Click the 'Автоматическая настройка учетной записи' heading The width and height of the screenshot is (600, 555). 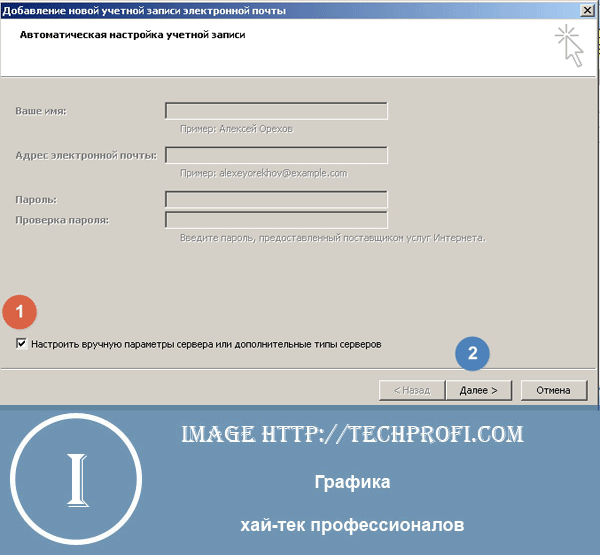coord(132,35)
